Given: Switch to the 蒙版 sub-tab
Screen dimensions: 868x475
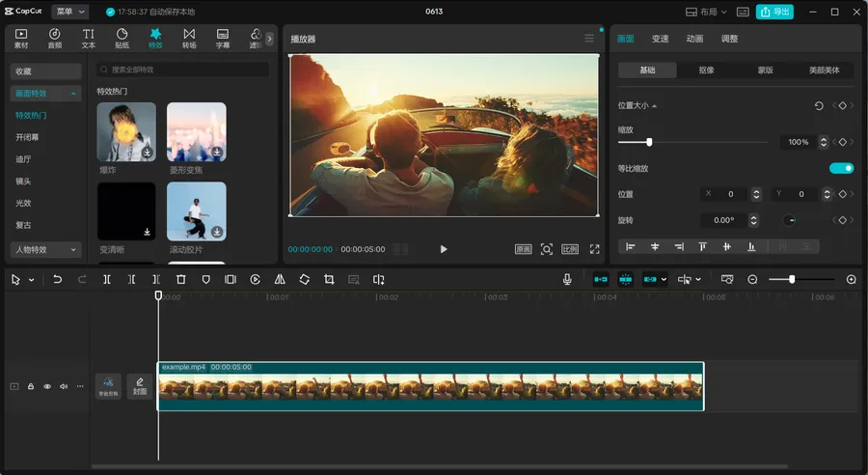Looking at the screenshot, I should click(x=765, y=70).
